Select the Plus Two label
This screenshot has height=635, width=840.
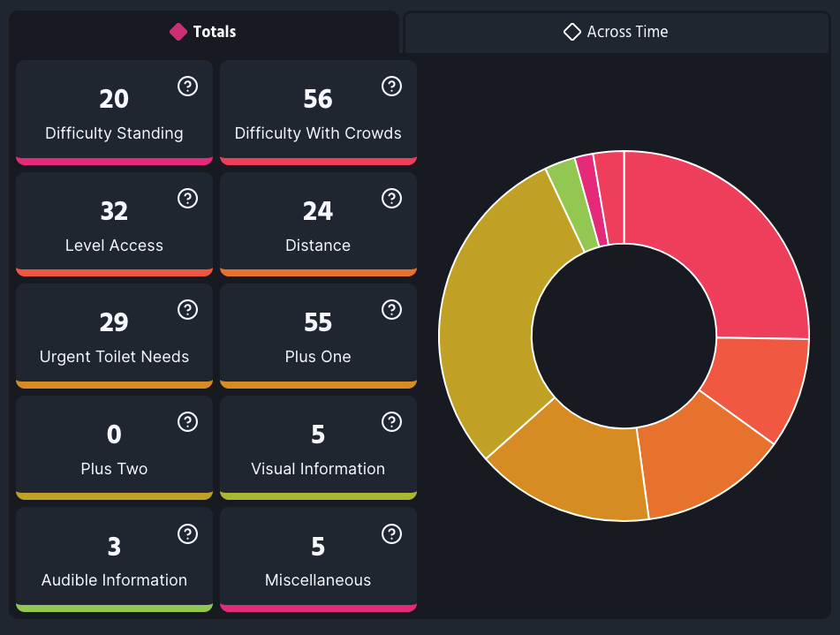pos(114,469)
